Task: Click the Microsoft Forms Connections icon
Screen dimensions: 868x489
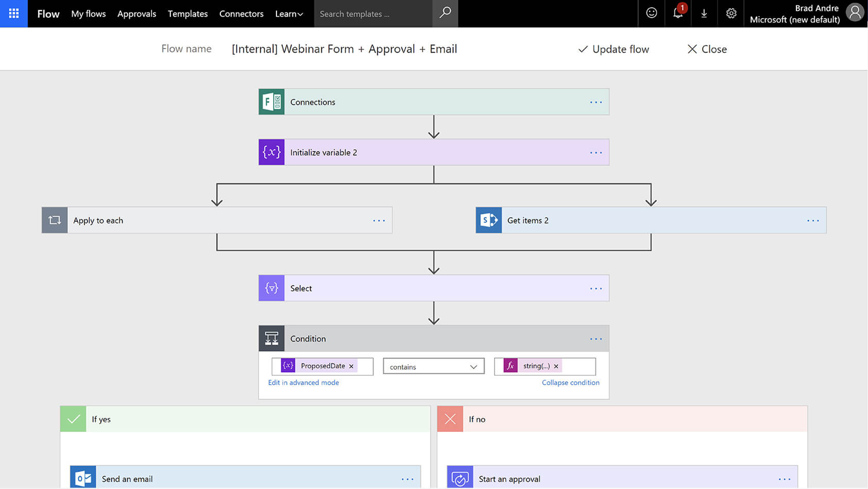Action: [x=271, y=102]
